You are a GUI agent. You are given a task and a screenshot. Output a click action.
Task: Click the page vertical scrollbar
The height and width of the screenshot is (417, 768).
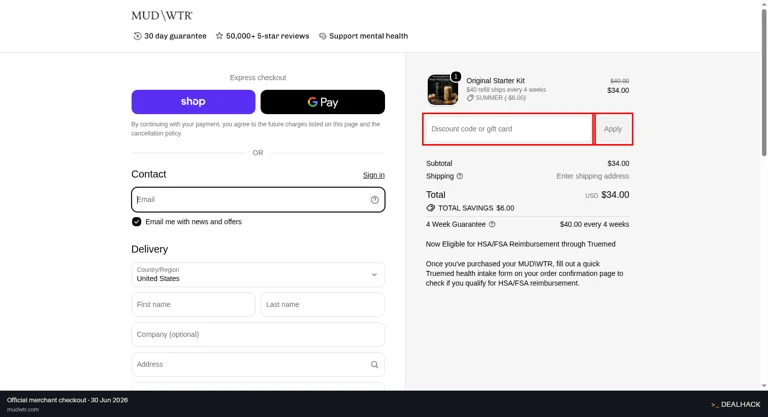click(x=764, y=83)
